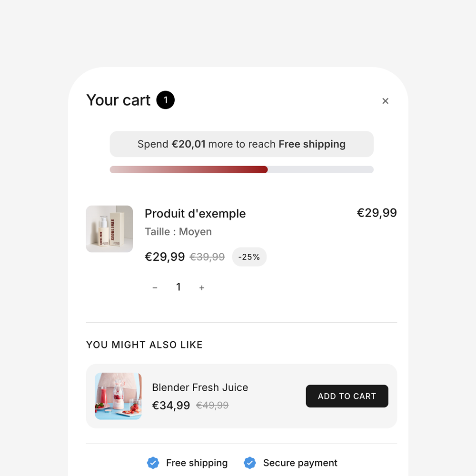The height and width of the screenshot is (476, 476).
Task: Click the Free shipping verified badge icon
Action: click(x=153, y=462)
